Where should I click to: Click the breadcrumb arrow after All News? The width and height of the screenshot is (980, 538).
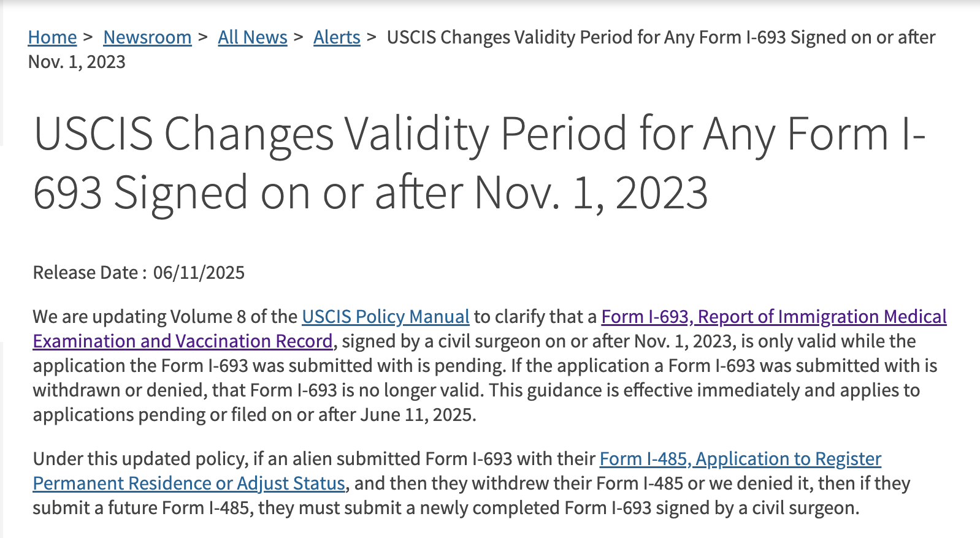coord(299,37)
